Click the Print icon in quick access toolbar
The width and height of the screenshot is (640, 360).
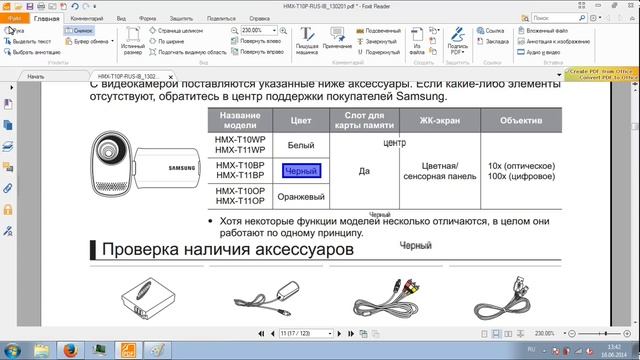click(41, 6)
